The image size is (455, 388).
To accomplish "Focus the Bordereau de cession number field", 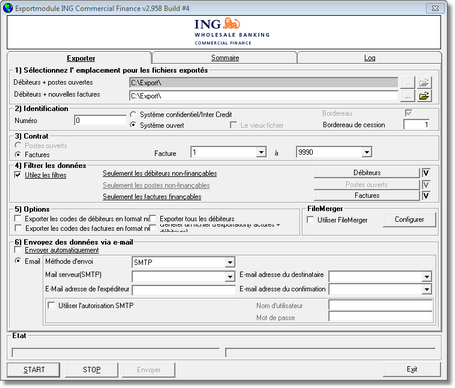I will (416, 125).
